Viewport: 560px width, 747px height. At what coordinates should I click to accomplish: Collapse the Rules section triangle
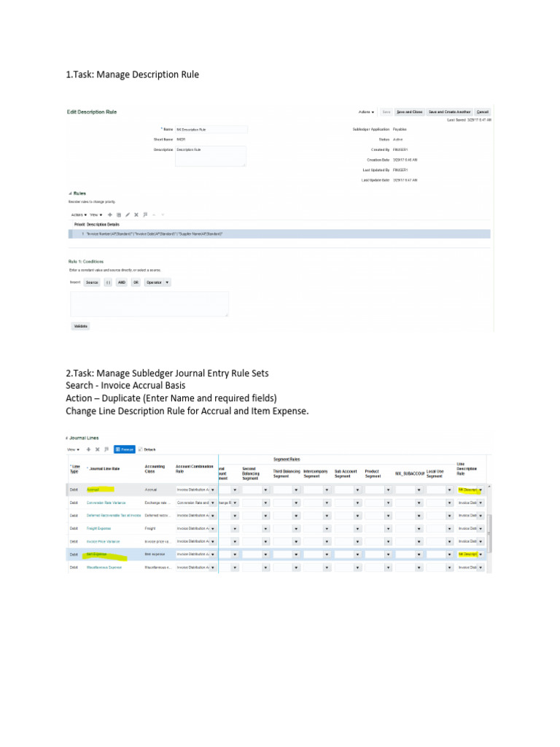(x=71, y=193)
